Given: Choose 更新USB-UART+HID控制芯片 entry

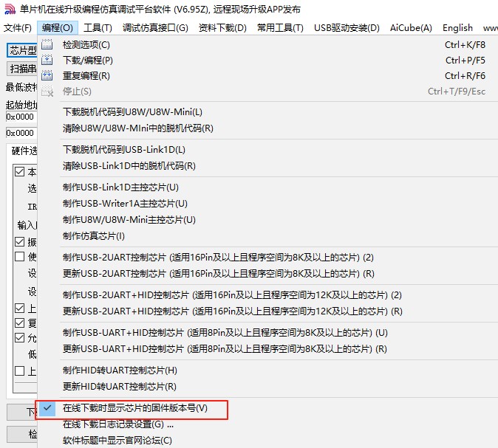Looking at the screenshot, I should point(267,349).
